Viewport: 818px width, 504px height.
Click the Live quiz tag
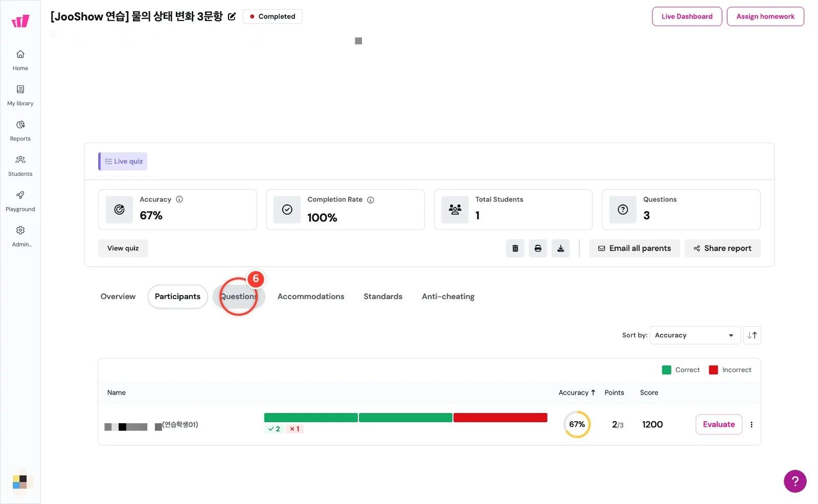[x=123, y=162]
